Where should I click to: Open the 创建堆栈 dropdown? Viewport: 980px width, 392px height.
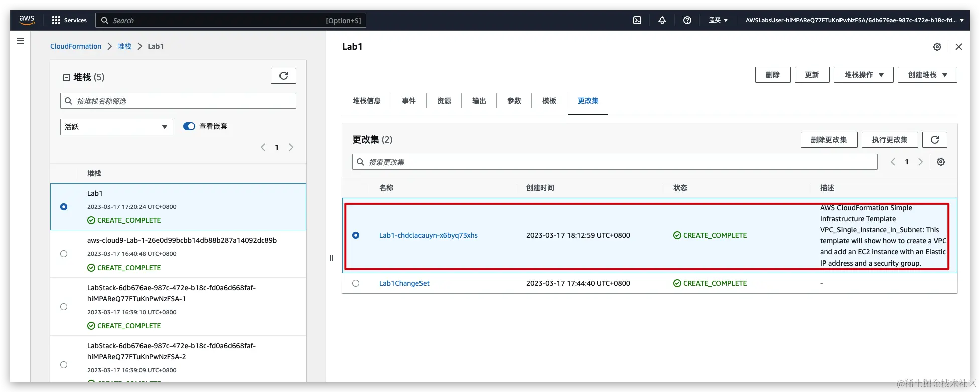pos(927,75)
